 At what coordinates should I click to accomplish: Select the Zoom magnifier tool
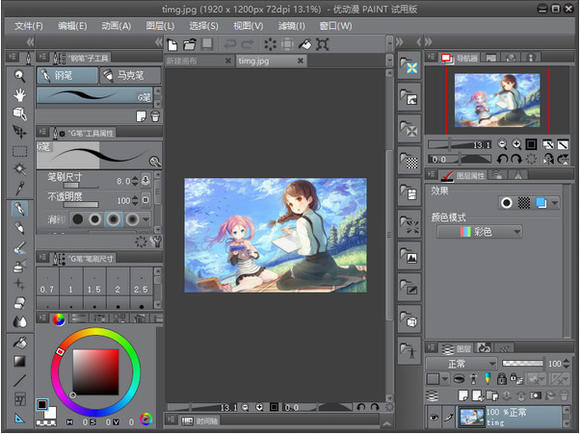point(20,76)
